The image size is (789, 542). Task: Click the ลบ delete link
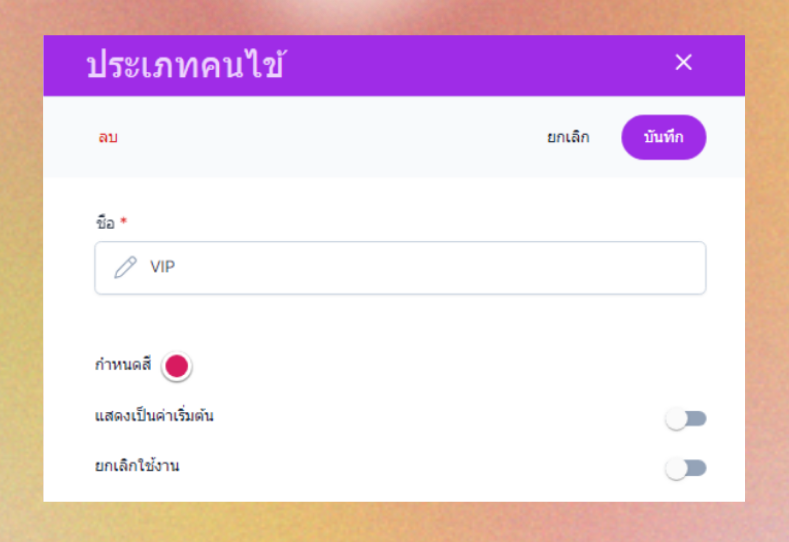click(108, 137)
